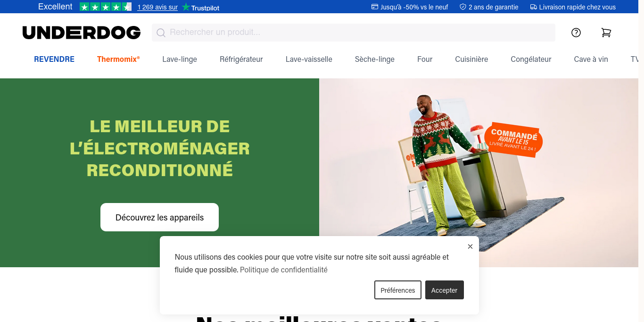
Task: Click the delivery truck icon
Action: coord(534,7)
